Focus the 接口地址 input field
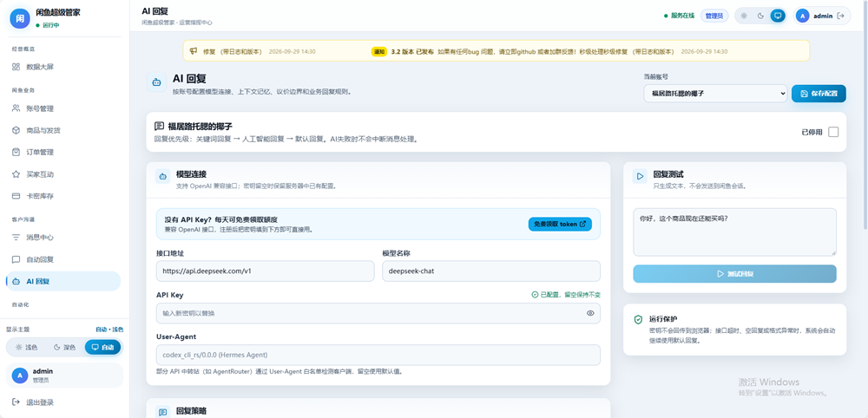Image resolution: width=868 pixels, height=418 pixels. pyautogui.click(x=265, y=271)
